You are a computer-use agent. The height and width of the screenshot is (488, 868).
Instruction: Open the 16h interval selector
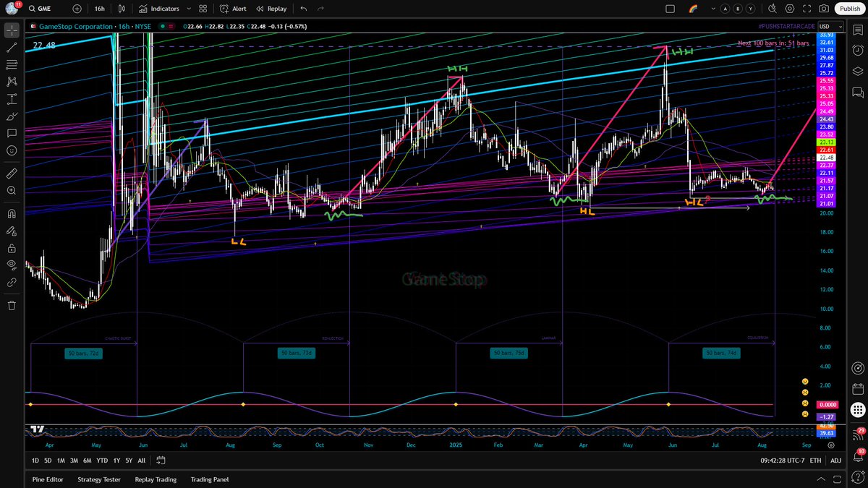pyautogui.click(x=100, y=9)
